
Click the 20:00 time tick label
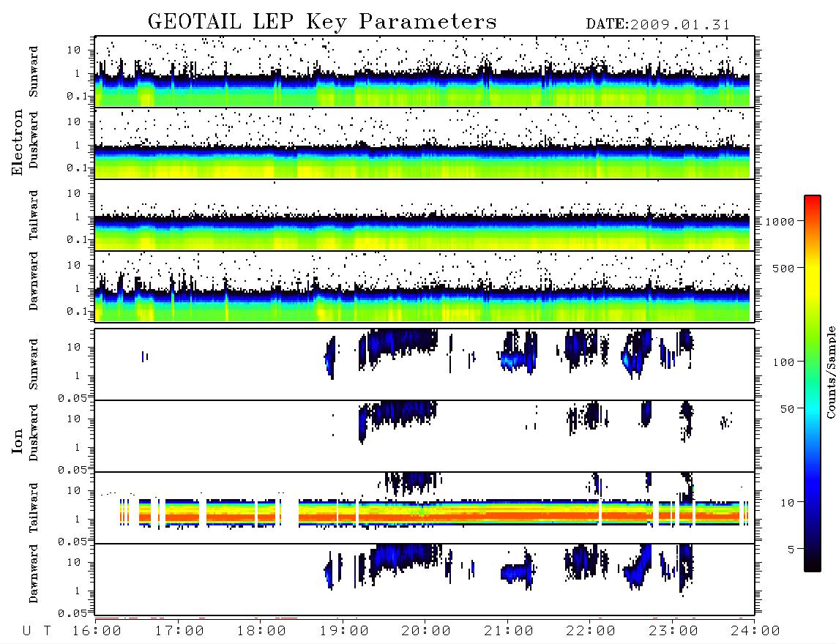pyautogui.click(x=426, y=631)
